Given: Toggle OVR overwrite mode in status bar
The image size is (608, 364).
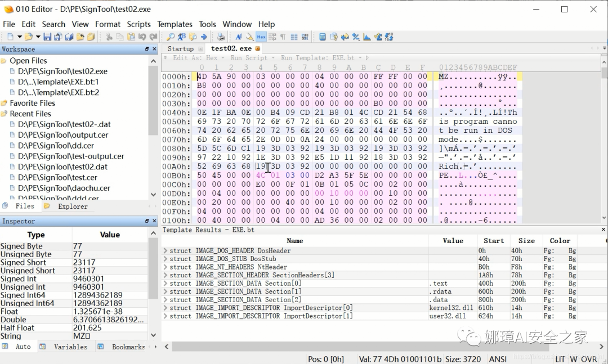Looking at the screenshot, I should pyautogui.click(x=589, y=359).
